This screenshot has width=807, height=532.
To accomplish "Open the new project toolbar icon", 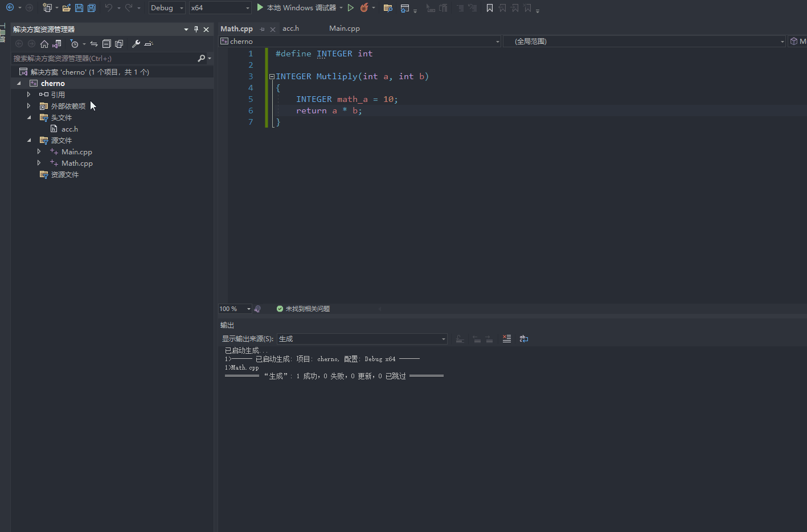I will pos(47,8).
